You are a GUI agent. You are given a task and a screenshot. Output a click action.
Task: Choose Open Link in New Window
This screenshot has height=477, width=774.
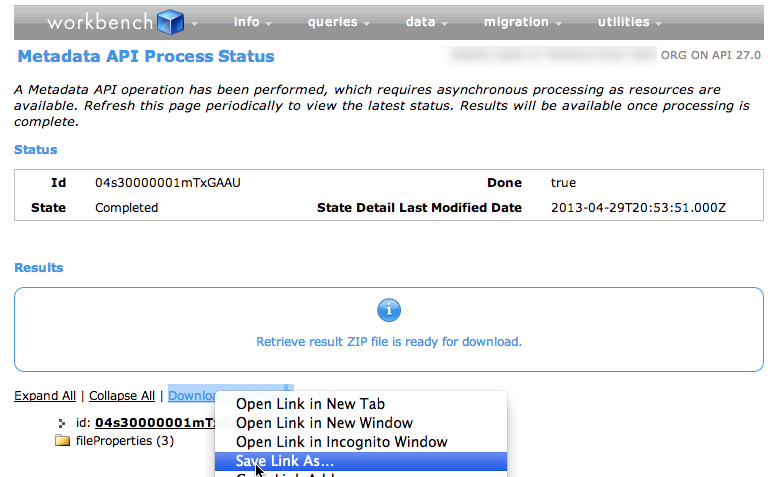(x=324, y=423)
